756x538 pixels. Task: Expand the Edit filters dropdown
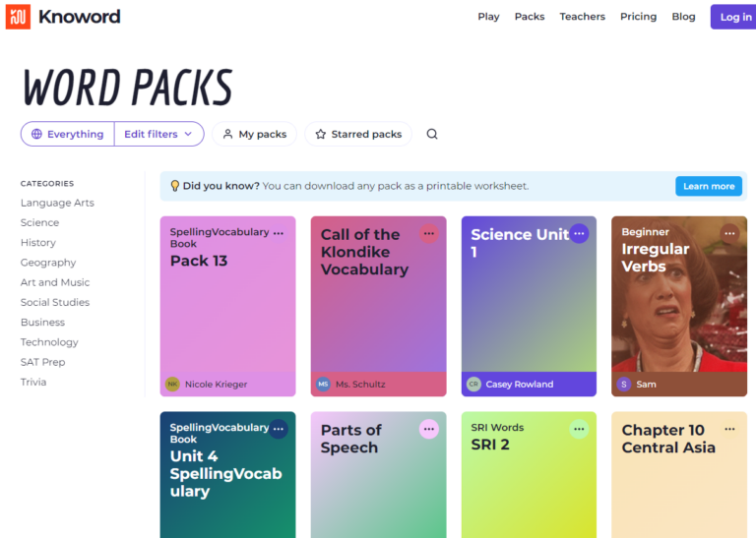pyautogui.click(x=158, y=135)
